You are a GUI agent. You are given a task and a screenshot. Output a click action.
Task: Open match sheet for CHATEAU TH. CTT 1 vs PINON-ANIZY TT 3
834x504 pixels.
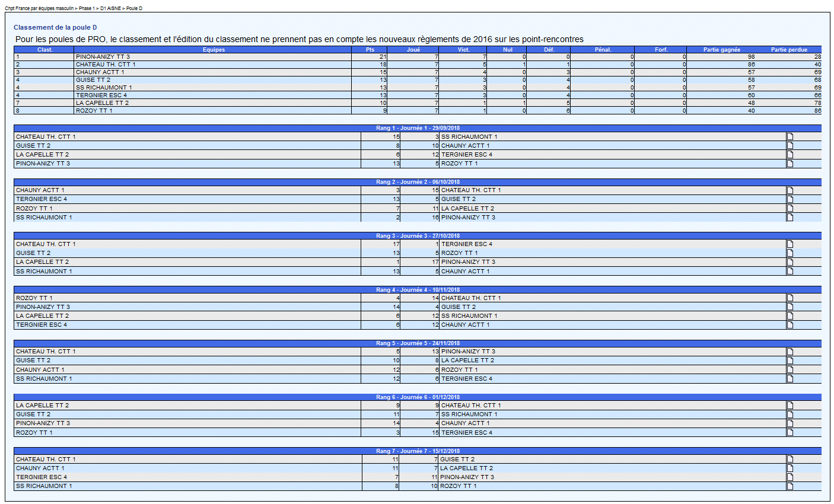(x=790, y=352)
